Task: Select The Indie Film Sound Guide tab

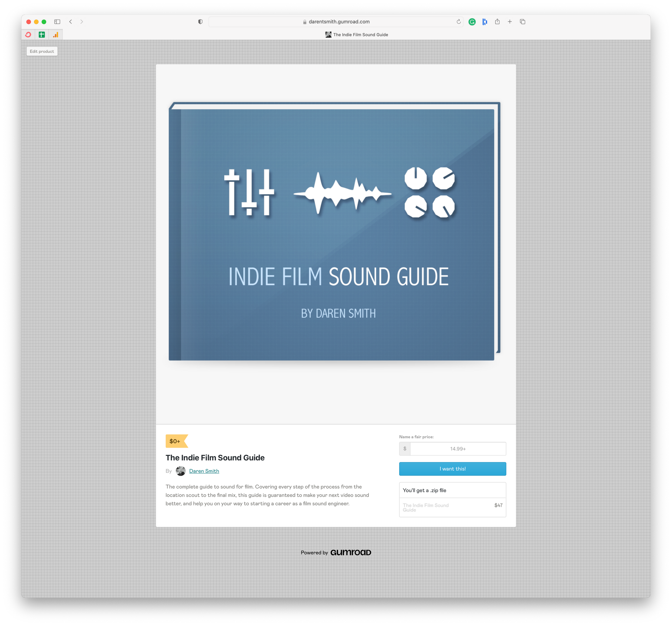Action: (356, 35)
